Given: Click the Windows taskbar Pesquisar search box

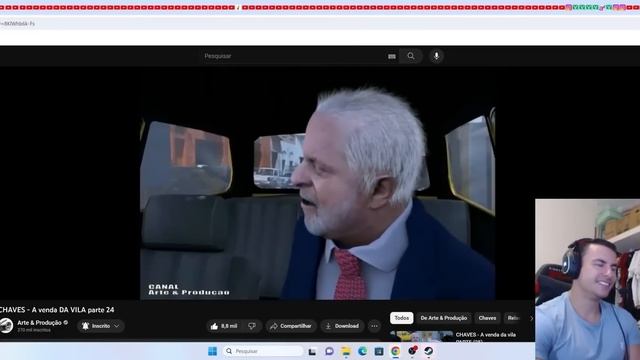Looking at the screenshot, I should coord(263,351).
